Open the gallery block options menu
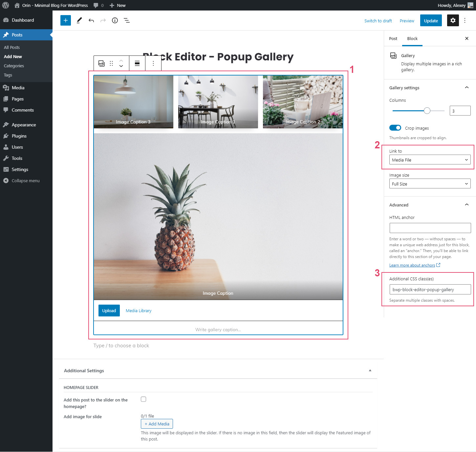476x452 pixels. coord(153,63)
